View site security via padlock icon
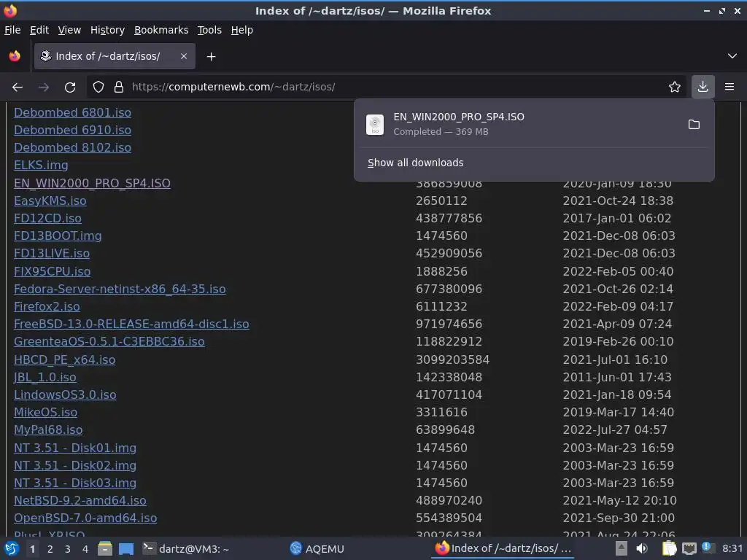 point(119,87)
